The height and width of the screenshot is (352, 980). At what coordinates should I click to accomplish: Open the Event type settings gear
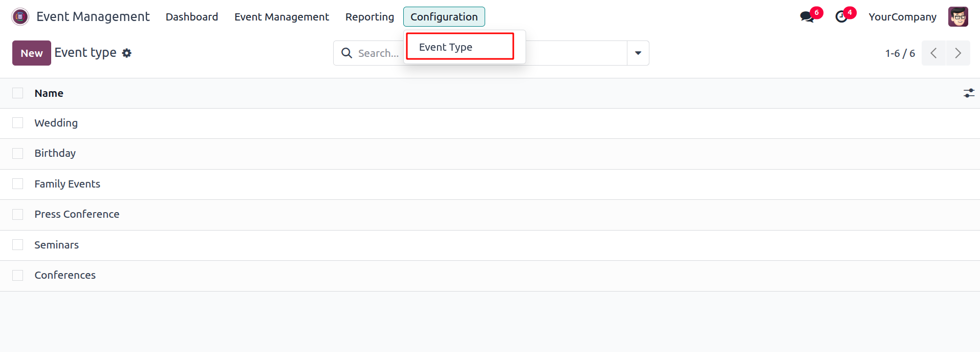(x=127, y=53)
